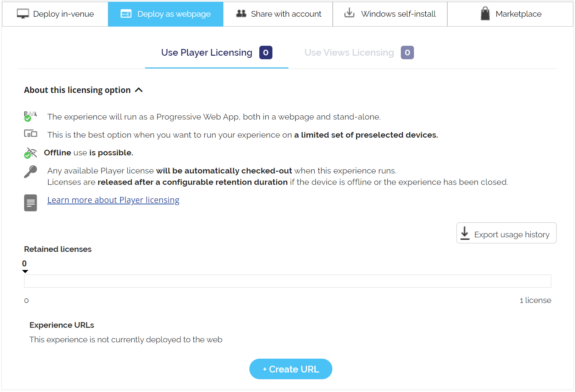Click the retained licenses marker arrow
Screen dimensions: 575x392
pos(25,271)
